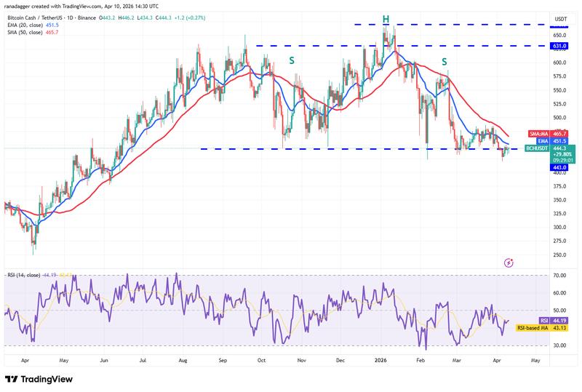582x392 pixels.
Task: Click the right shoulder 'S' label
Action: [x=444, y=61]
